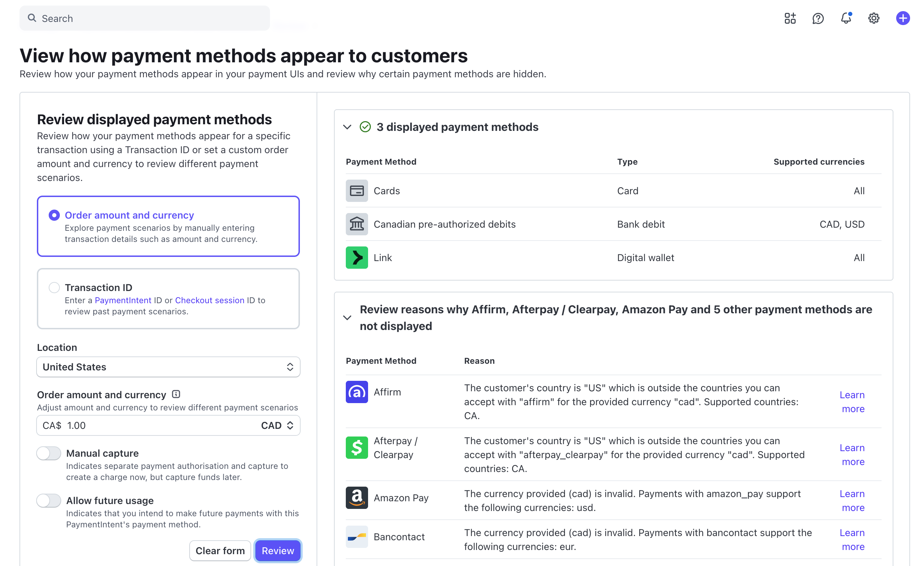Enable the Manual capture toggle

pos(49,454)
